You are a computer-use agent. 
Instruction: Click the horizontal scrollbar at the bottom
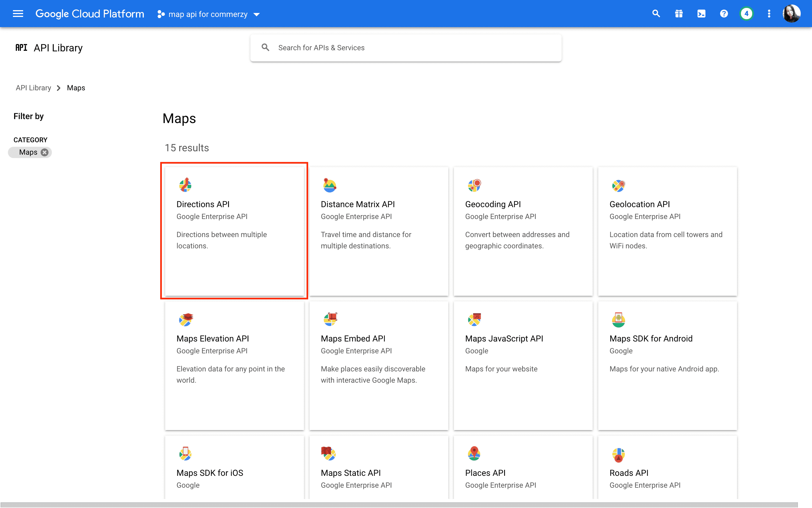pyautogui.click(x=399, y=505)
